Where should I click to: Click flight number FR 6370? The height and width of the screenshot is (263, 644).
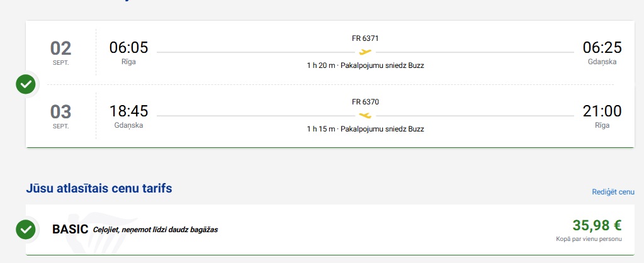tap(365, 102)
